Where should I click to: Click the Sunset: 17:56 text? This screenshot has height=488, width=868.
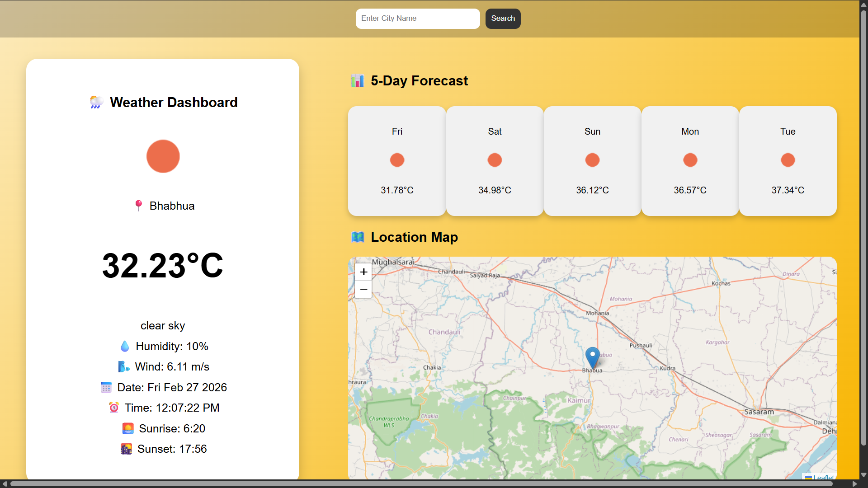click(172, 449)
